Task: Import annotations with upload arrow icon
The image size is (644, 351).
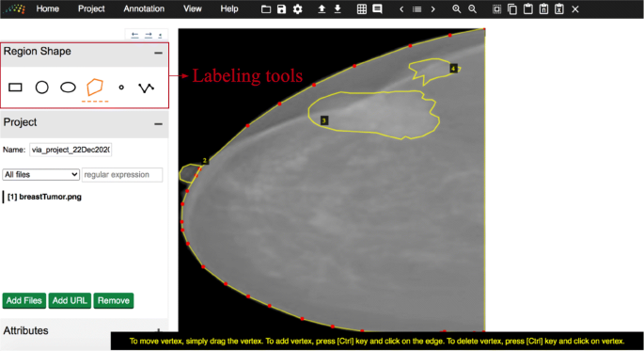Action: (322, 9)
